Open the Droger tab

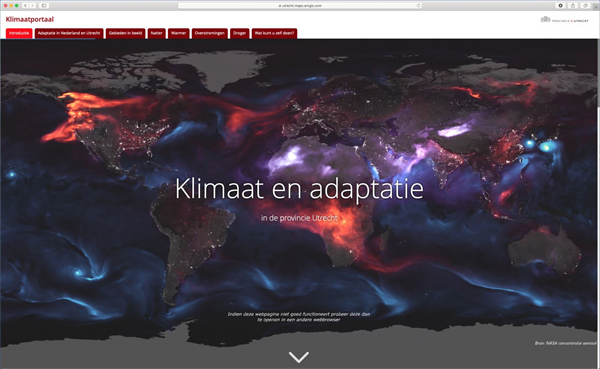(240, 33)
